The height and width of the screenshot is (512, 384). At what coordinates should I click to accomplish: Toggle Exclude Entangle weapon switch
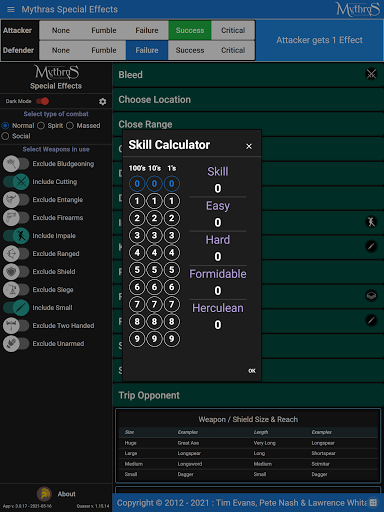[16, 200]
